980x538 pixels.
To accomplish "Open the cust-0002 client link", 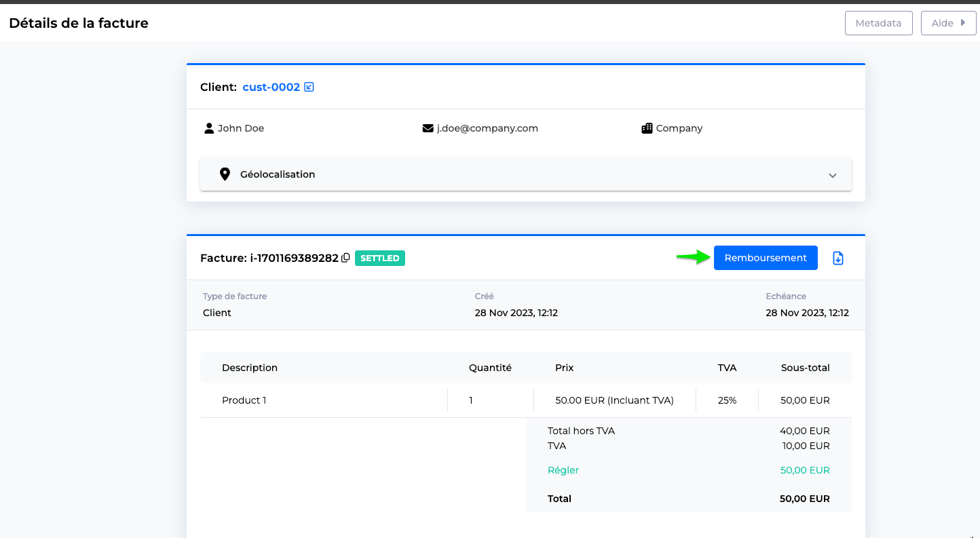I will point(271,87).
